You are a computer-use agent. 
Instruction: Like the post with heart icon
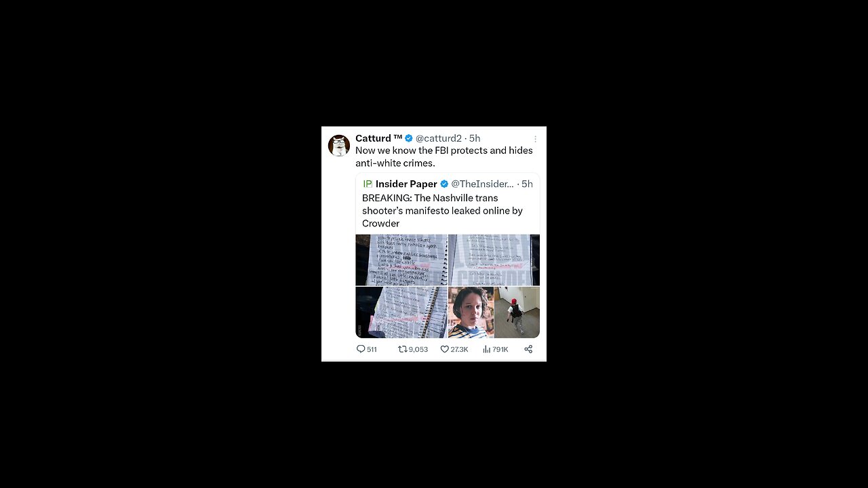tap(445, 349)
